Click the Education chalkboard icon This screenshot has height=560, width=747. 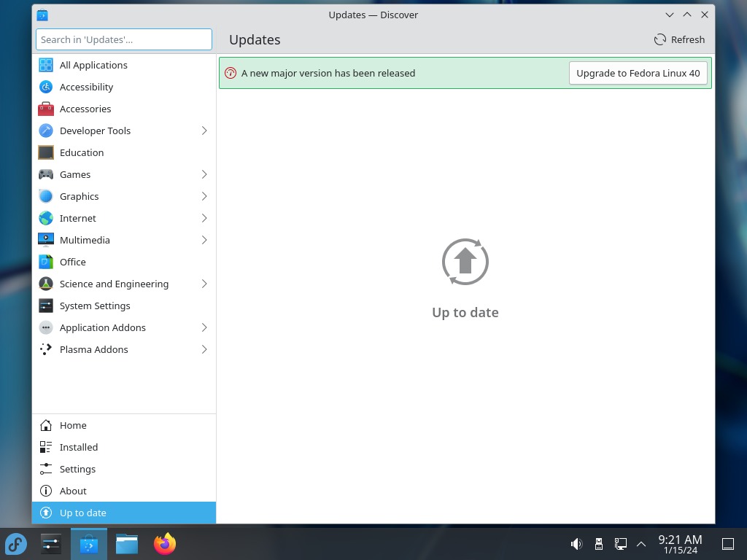46,153
